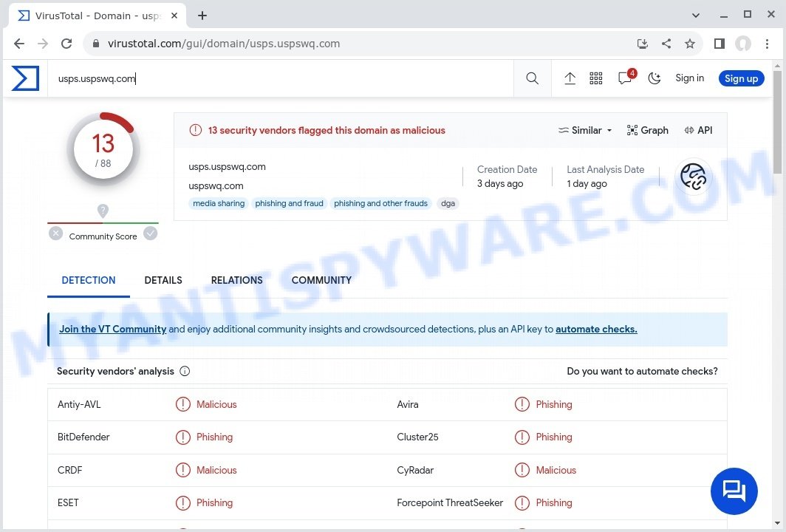Screen dimensions: 786x532
Task: Click the domain search input field
Action: point(281,79)
